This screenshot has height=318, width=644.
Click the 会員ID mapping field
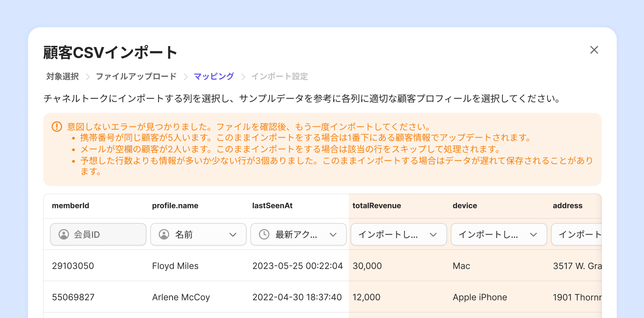[98, 235]
